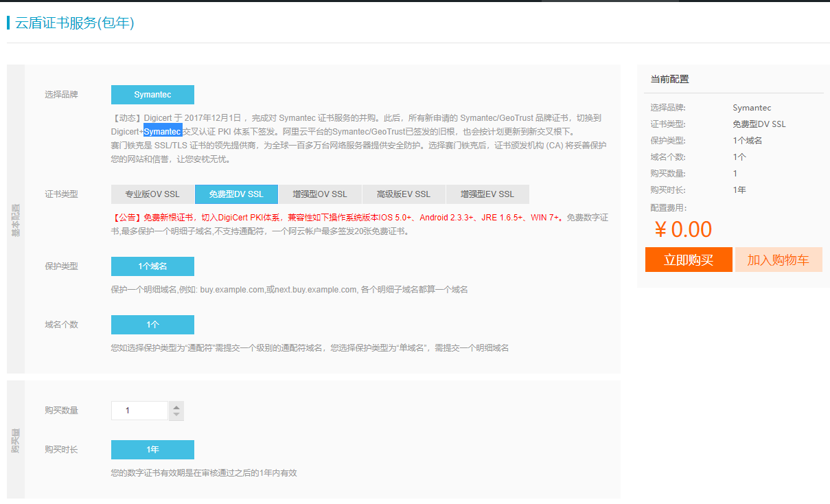830x504 pixels.
Task: Click the 赛门铁克 SSL/TLS description sentence
Action: [359, 152]
